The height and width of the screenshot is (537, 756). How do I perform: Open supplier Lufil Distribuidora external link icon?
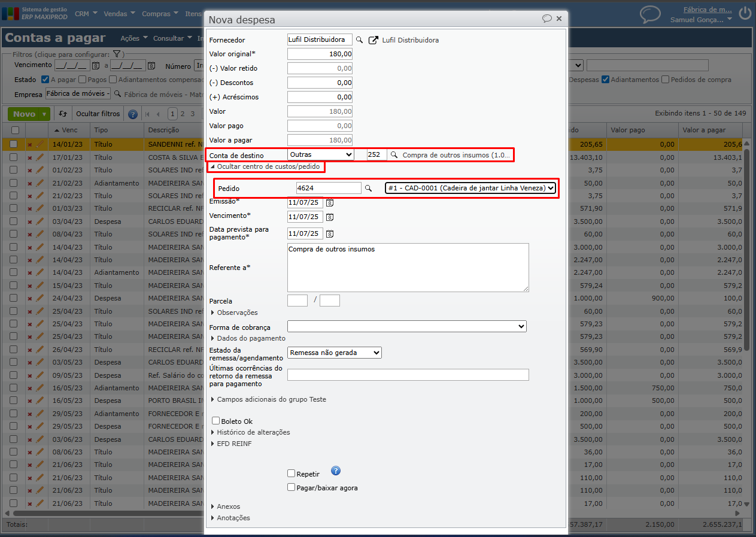point(374,40)
